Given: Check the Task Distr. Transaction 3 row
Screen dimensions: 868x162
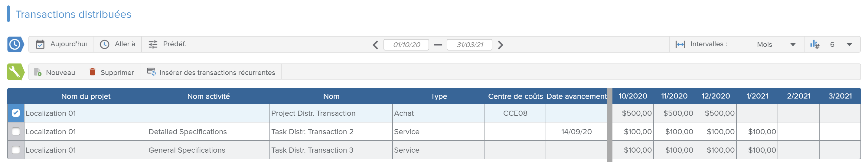Looking at the screenshot, I should [x=16, y=150].
